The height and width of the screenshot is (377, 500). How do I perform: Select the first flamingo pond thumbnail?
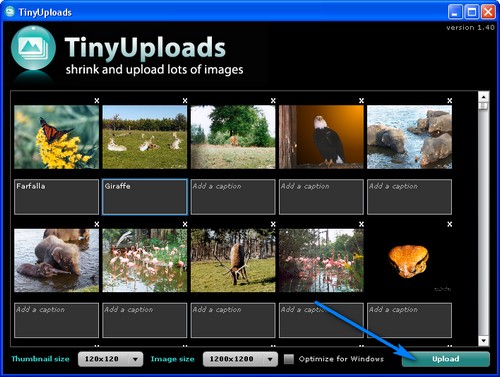145,260
